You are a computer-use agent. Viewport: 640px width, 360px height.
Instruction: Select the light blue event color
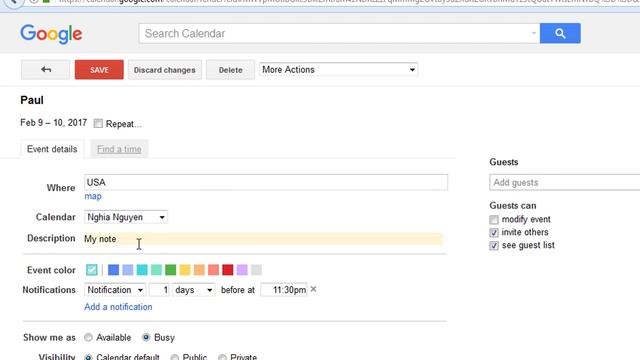128,270
